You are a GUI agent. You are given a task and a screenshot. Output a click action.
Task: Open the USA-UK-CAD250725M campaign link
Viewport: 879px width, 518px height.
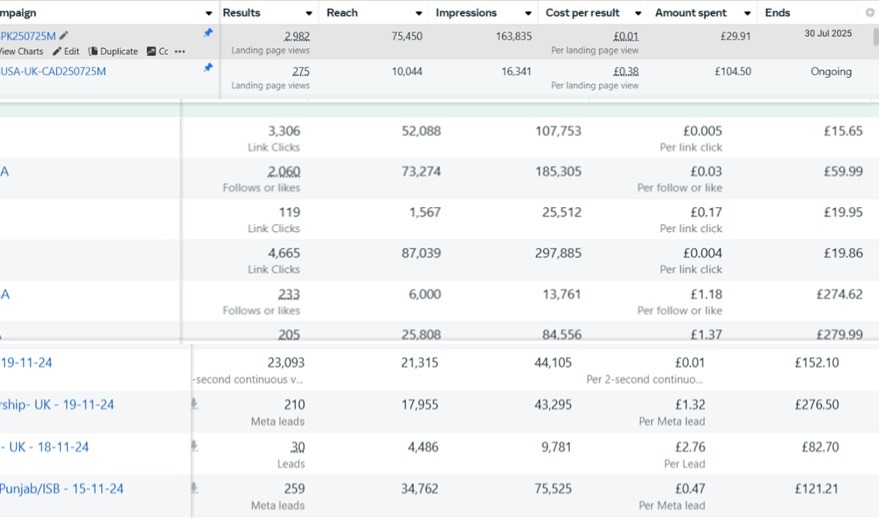[x=53, y=71]
